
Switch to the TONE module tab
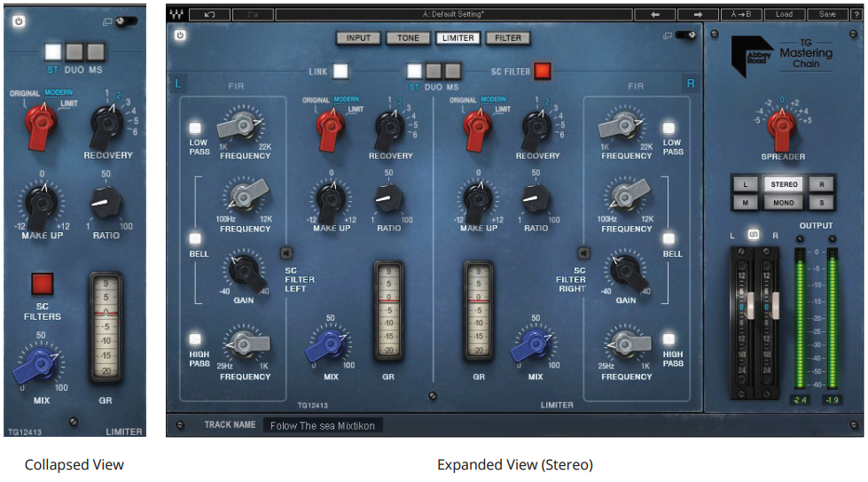coord(408,38)
